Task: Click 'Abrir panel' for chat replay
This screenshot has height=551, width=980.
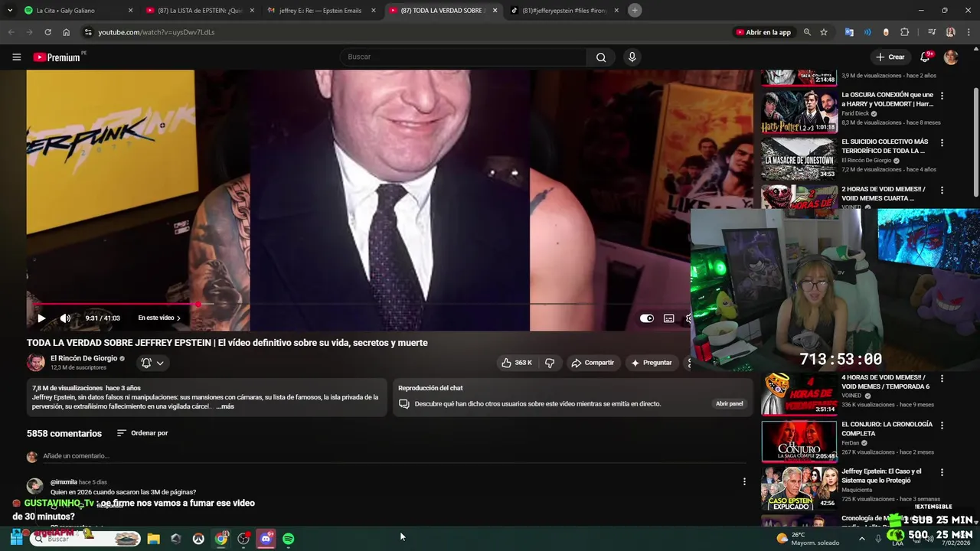Action: [x=729, y=403]
